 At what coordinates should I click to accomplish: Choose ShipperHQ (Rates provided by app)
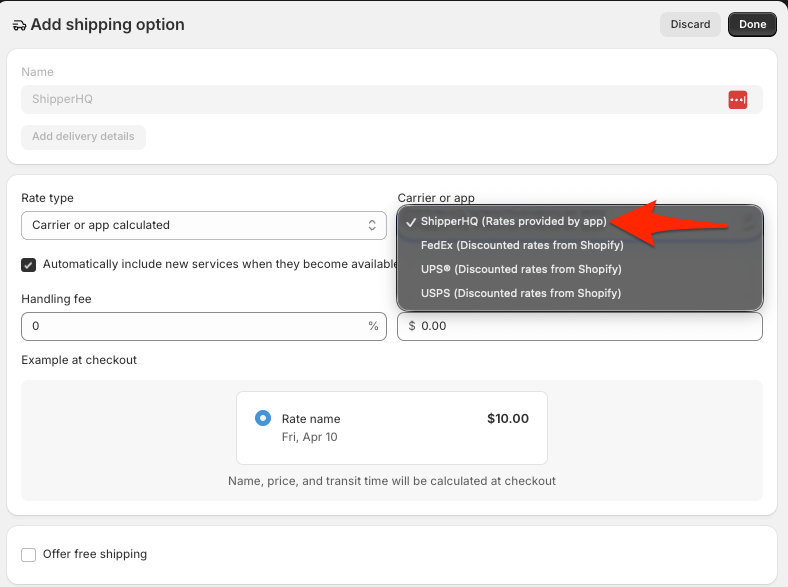[513, 221]
